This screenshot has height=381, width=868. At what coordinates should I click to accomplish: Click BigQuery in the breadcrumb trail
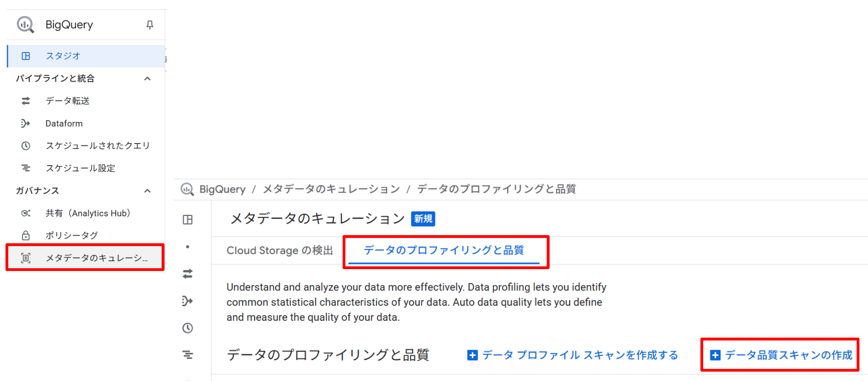(x=223, y=189)
